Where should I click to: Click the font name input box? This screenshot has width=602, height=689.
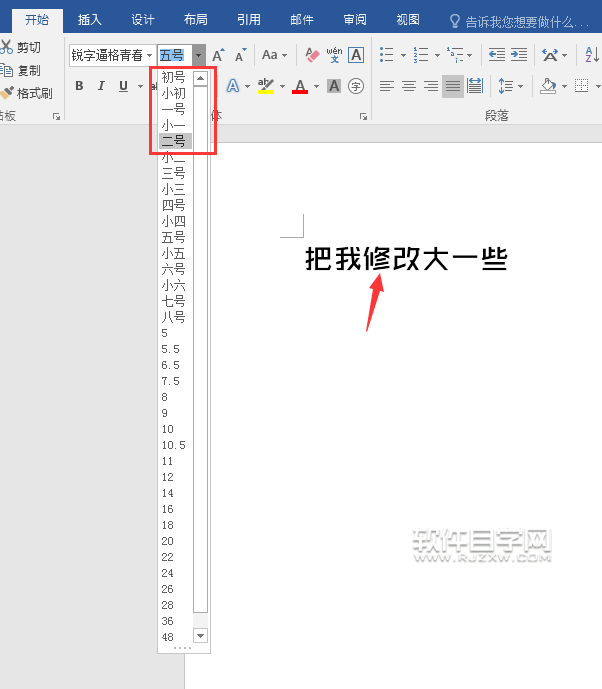tap(107, 55)
